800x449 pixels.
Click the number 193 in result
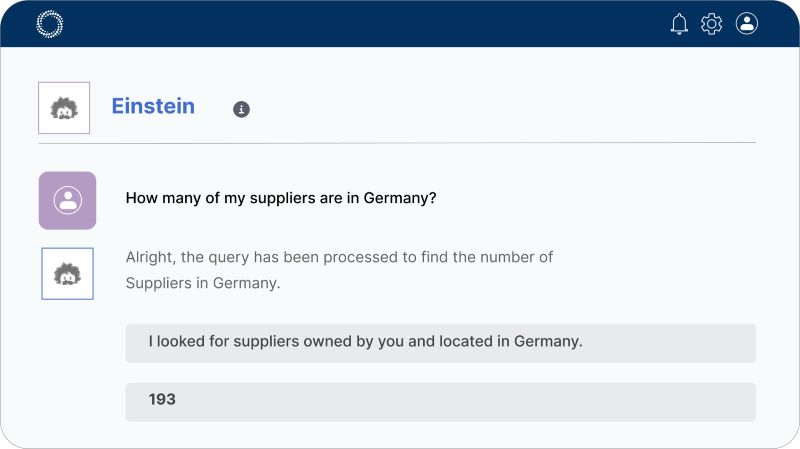162,400
